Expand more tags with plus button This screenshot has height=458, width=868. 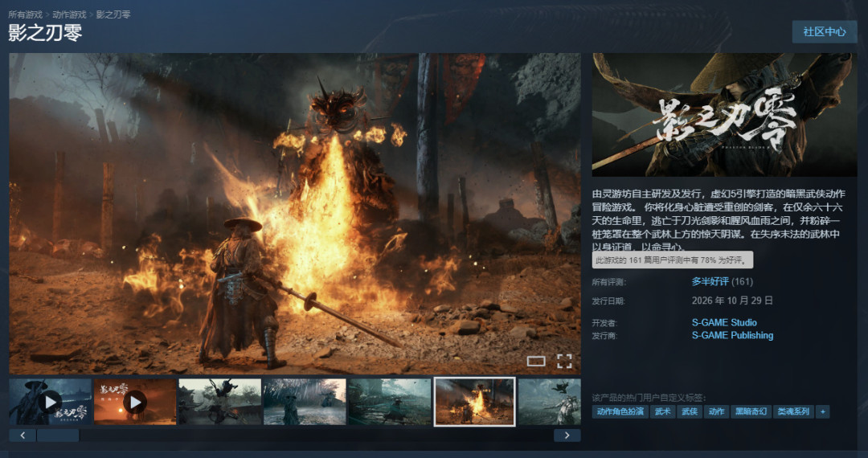pos(823,411)
